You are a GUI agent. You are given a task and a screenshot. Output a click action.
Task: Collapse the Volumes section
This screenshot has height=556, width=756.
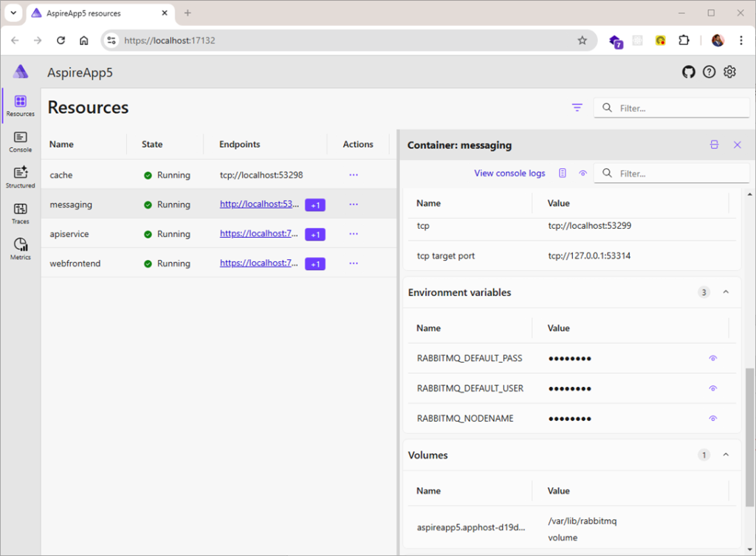[726, 455]
